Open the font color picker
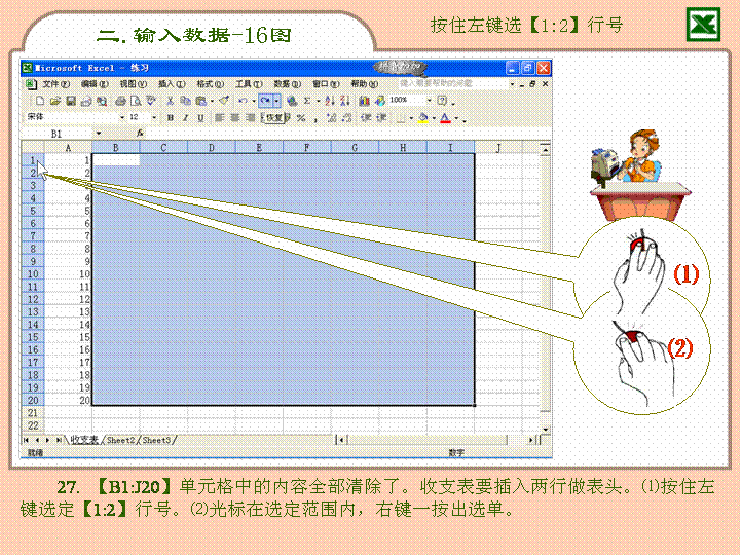This screenshot has height=555, width=740. (x=457, y=118)
